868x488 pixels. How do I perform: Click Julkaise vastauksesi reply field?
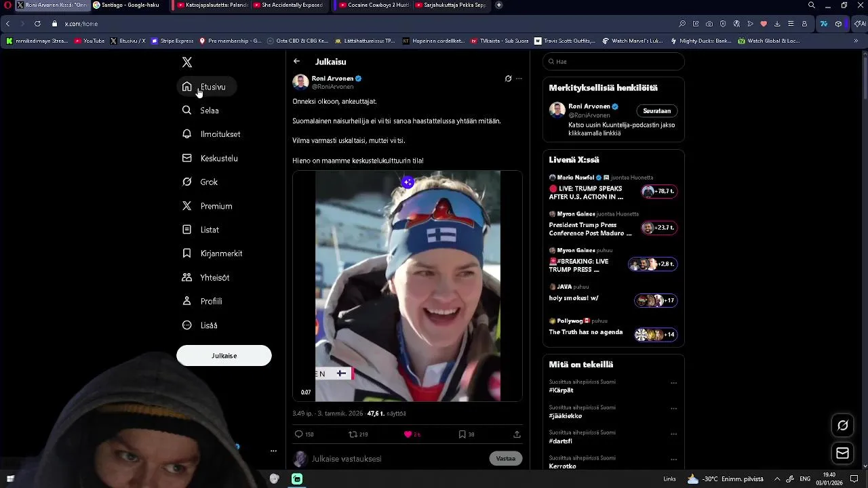click(x=397, y=459)
